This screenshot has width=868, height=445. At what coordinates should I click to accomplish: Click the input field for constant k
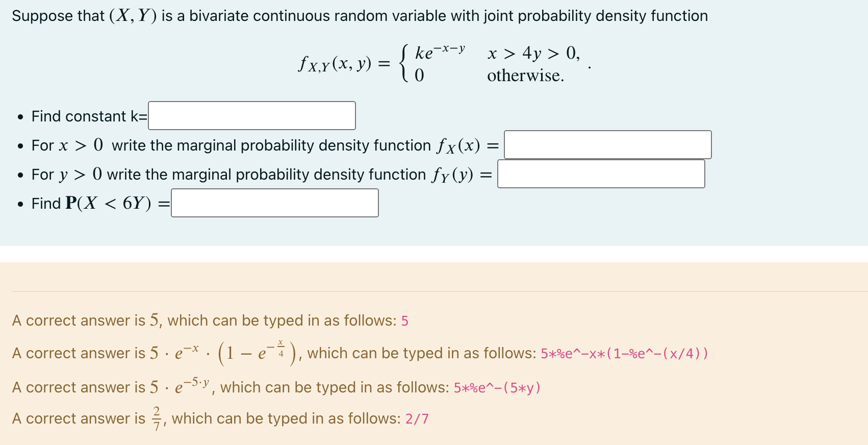(251, 116)
